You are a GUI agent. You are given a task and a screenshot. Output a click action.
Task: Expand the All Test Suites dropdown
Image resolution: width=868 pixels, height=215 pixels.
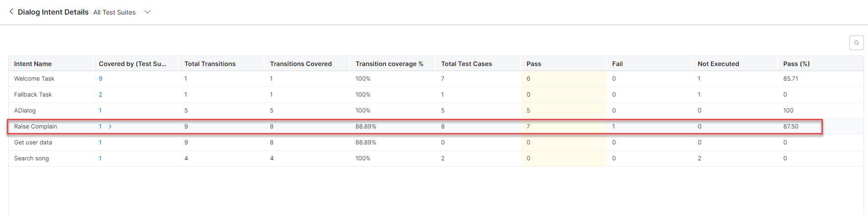coord(147,12)
